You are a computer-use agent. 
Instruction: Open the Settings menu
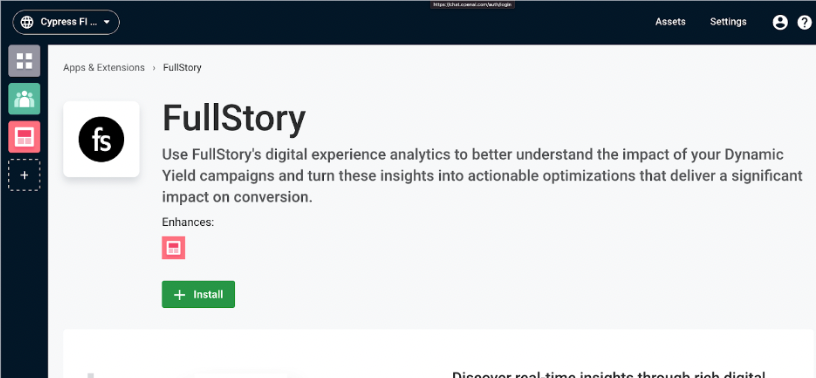728,22
